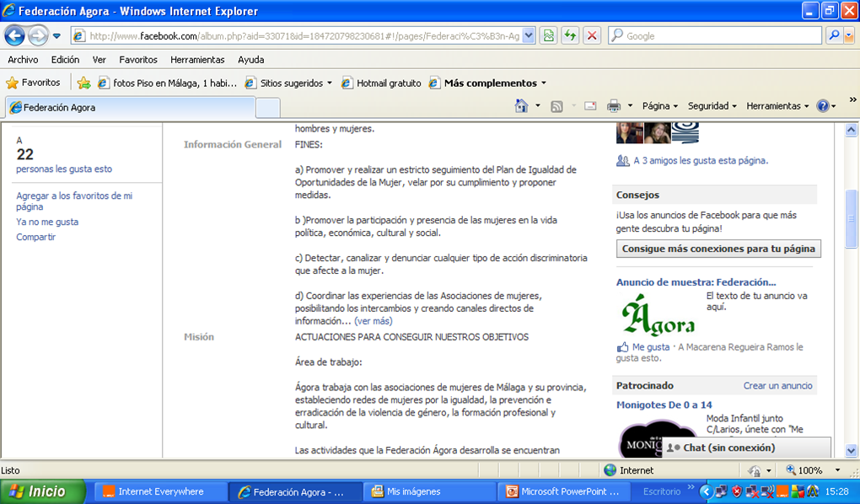Click the RSS feeds icon
Image resolution: width=860 pixels, height=504 pixels.
point(556,106)
